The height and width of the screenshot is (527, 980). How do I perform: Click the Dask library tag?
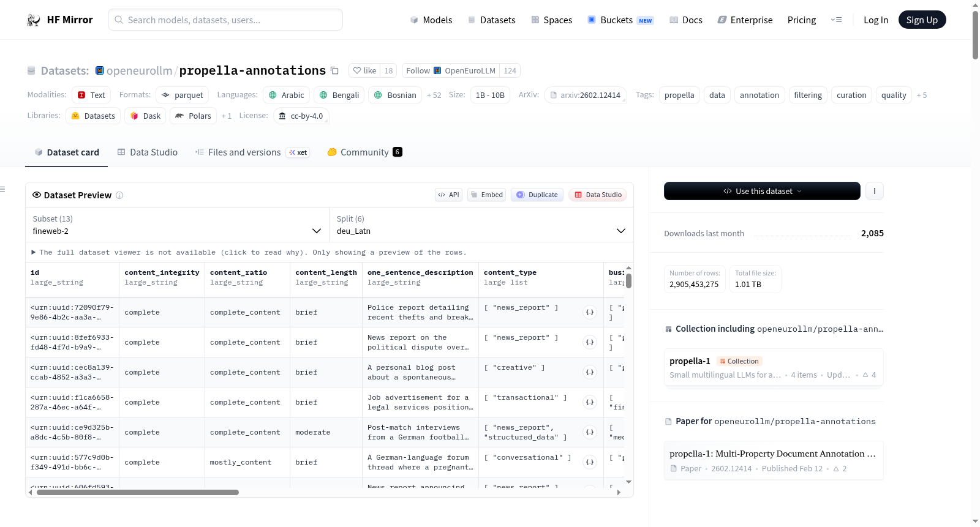[145, 116]
